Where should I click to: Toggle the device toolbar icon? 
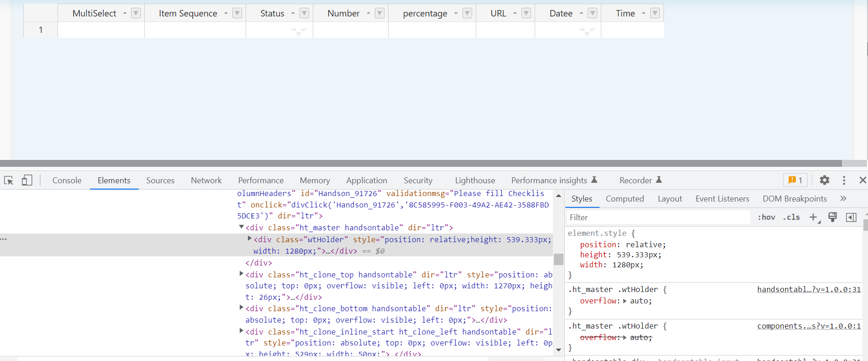point(27,180)
